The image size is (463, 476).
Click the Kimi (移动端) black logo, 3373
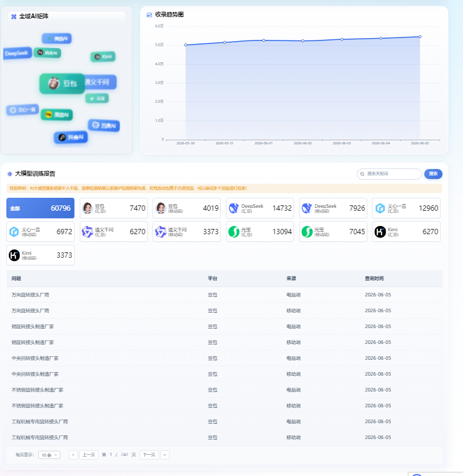click(x=14, y=255)
